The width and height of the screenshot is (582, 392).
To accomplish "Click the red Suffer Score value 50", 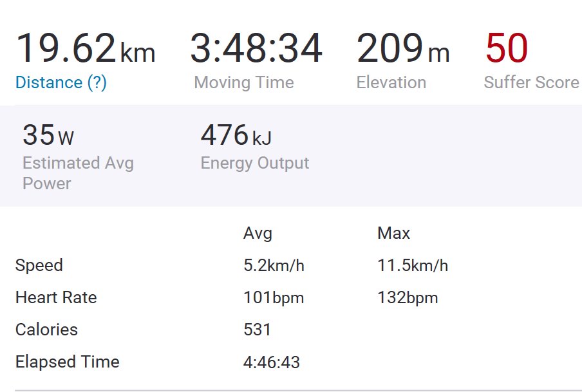I will [x=507, y=48].
